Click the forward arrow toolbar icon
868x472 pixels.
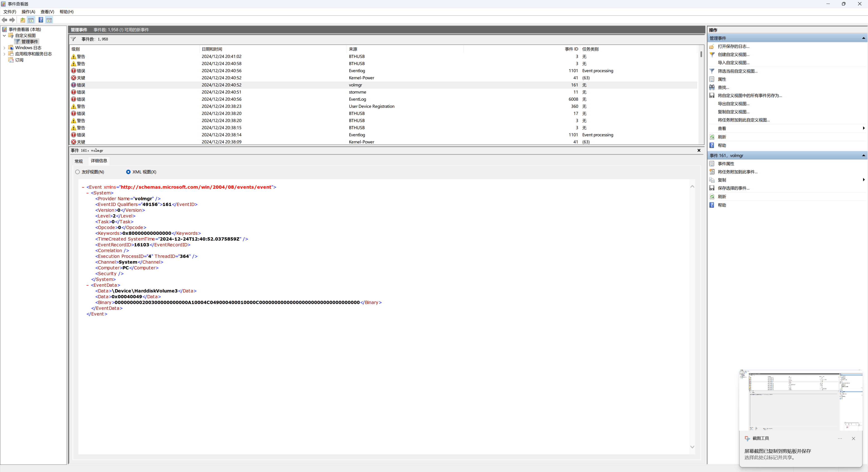pos(12,20)
